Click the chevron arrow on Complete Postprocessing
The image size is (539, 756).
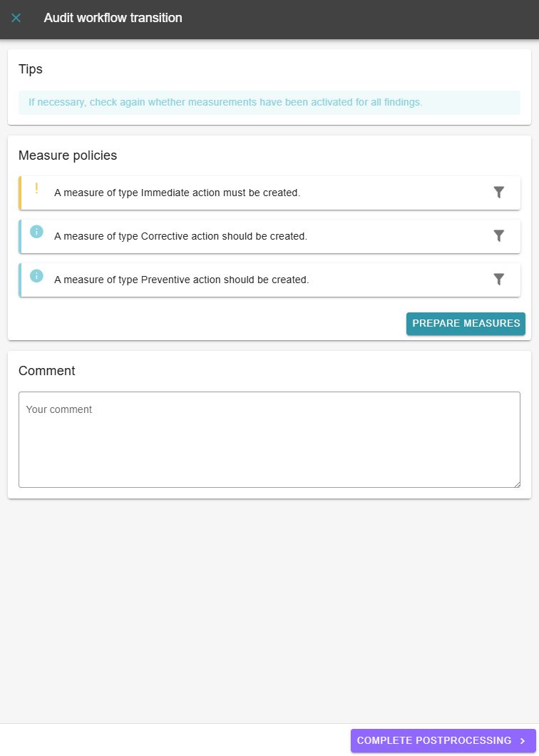(523, 741)
